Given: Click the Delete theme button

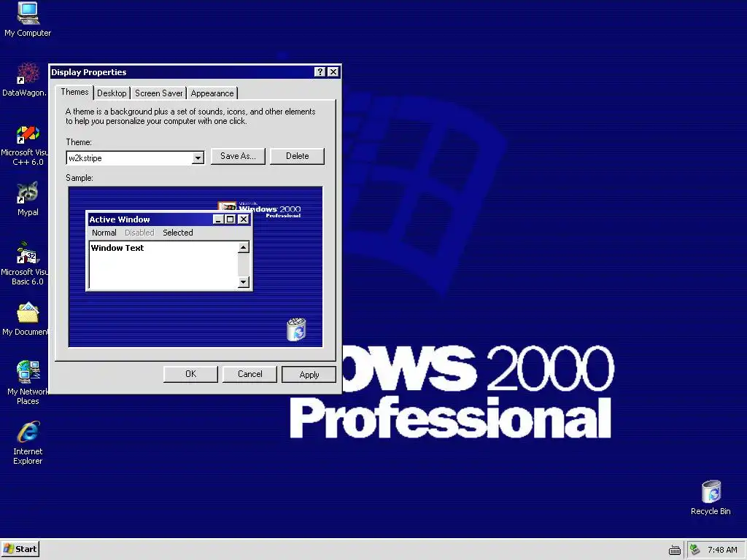Looking at the screenshot, I should tap(298, 156).
